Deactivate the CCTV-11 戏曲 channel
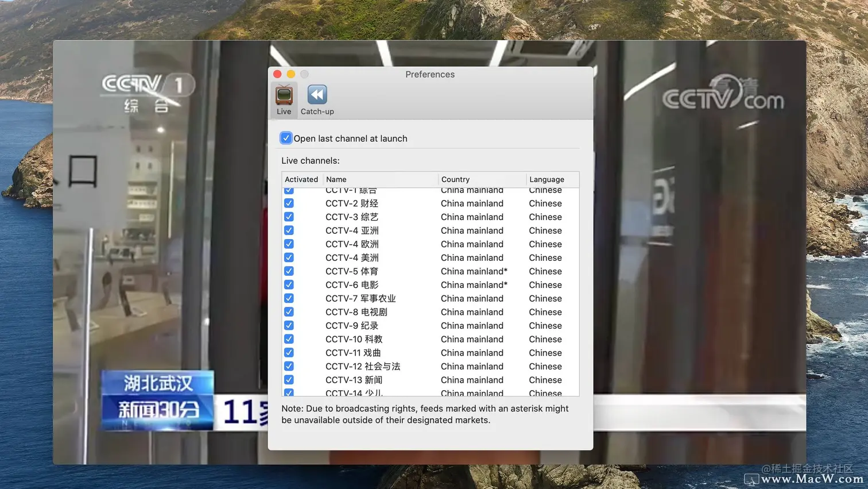This screenshot has height=489, width=868. (289, 353)
